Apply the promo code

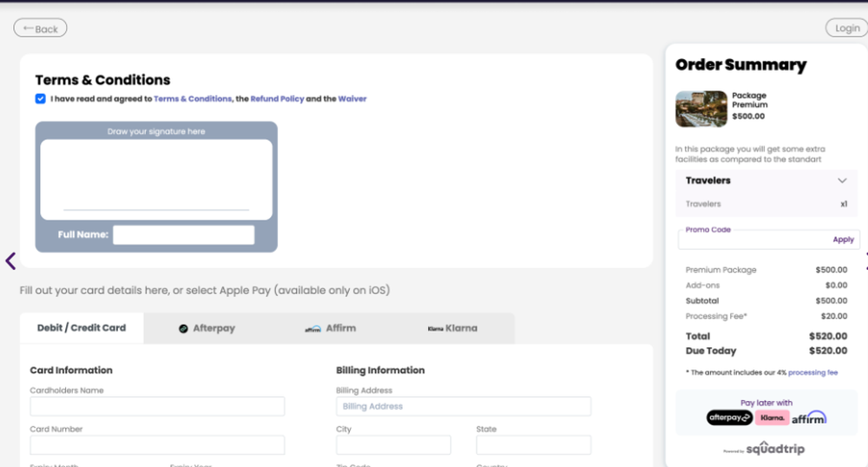point(843,240)
